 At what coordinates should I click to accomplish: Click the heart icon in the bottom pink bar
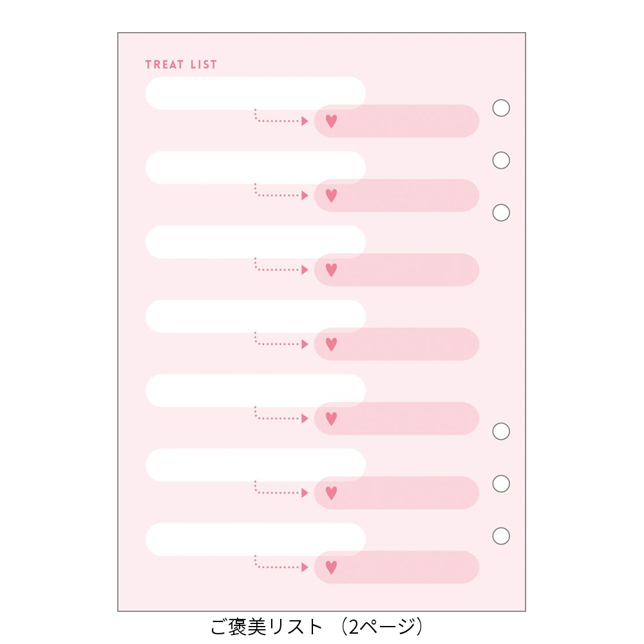331,567
